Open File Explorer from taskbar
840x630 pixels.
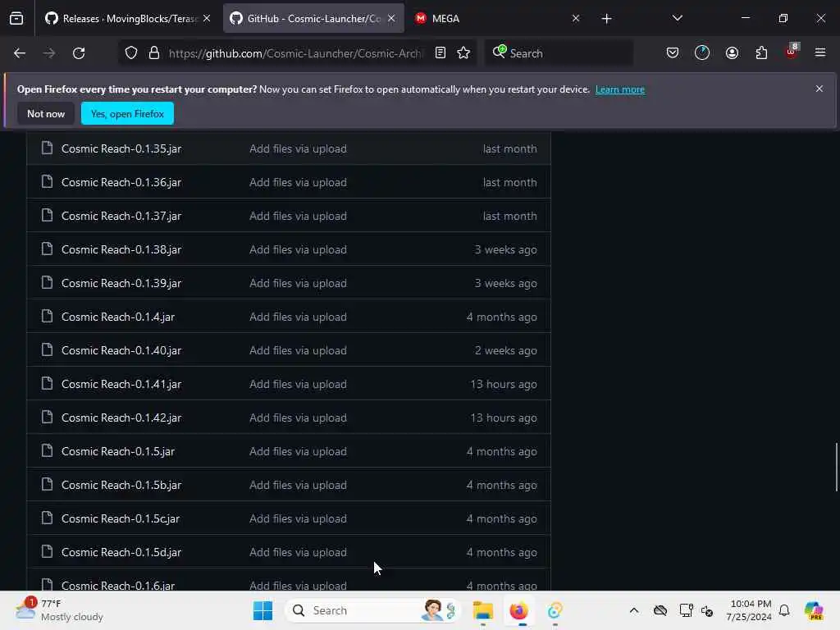click(x=482, y=610)
